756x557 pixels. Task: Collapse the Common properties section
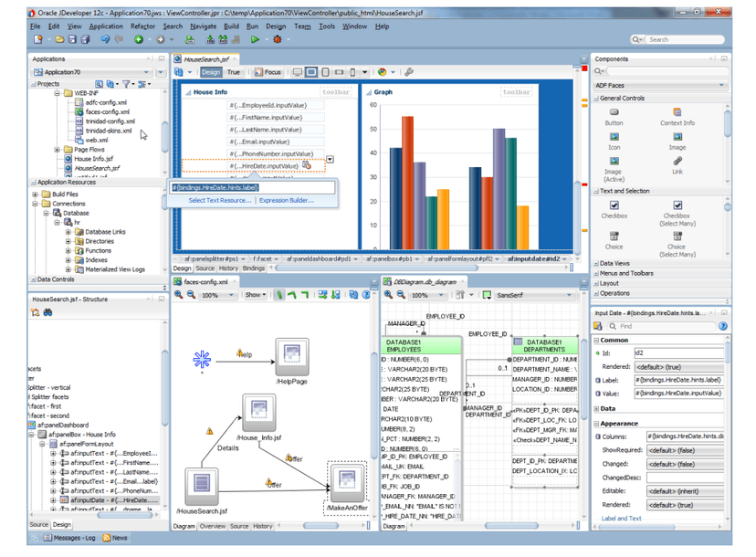coord(596,341)
